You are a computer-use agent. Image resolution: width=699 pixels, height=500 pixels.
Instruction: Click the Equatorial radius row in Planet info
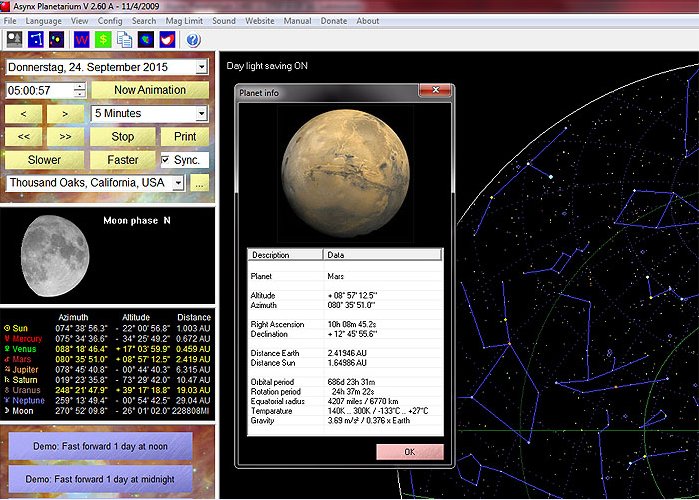(345, 401)
